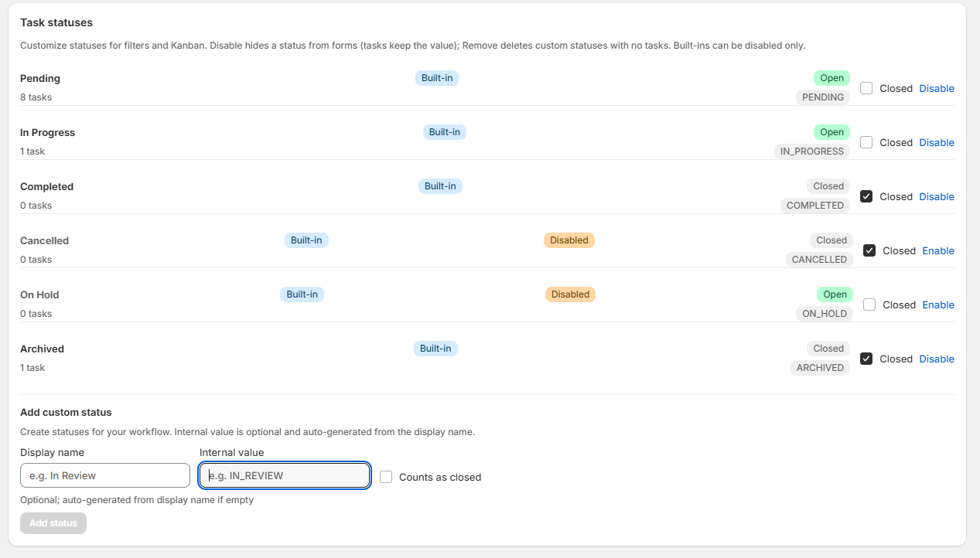Click the Display name input field
The image size is (980, 558).
104,475
